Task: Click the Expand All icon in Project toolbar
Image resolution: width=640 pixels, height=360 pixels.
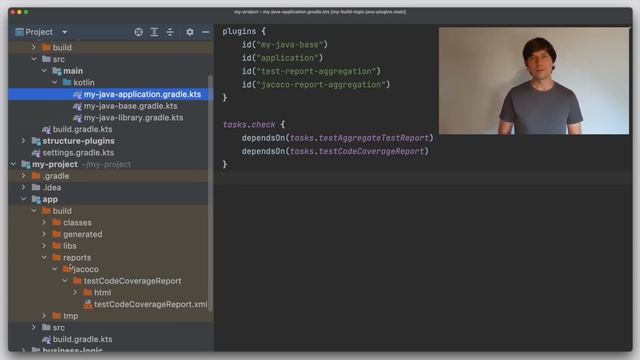Action: click(x=154, y=32)
